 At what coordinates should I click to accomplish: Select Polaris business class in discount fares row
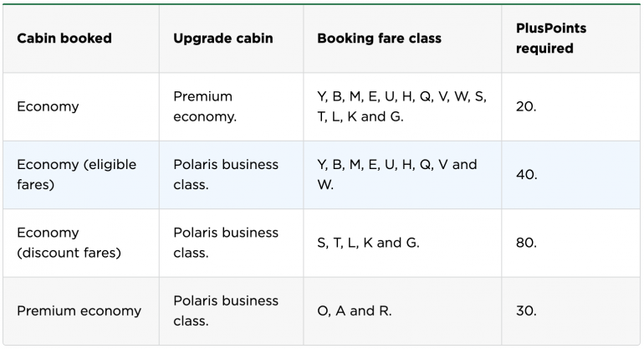pyautogui.click(x=226, y=243)
